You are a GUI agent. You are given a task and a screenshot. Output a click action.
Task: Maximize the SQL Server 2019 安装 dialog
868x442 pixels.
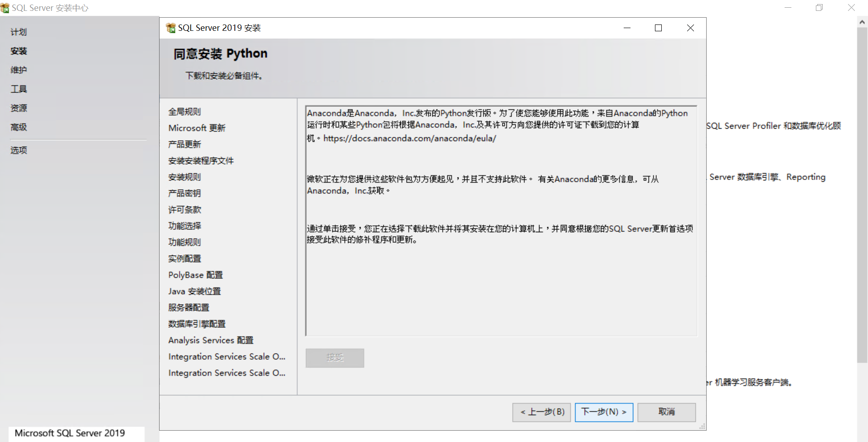point(659,28)
